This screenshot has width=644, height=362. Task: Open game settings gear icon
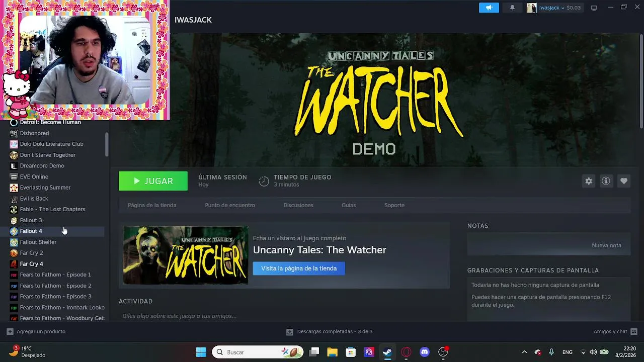(x=589, y=181)
